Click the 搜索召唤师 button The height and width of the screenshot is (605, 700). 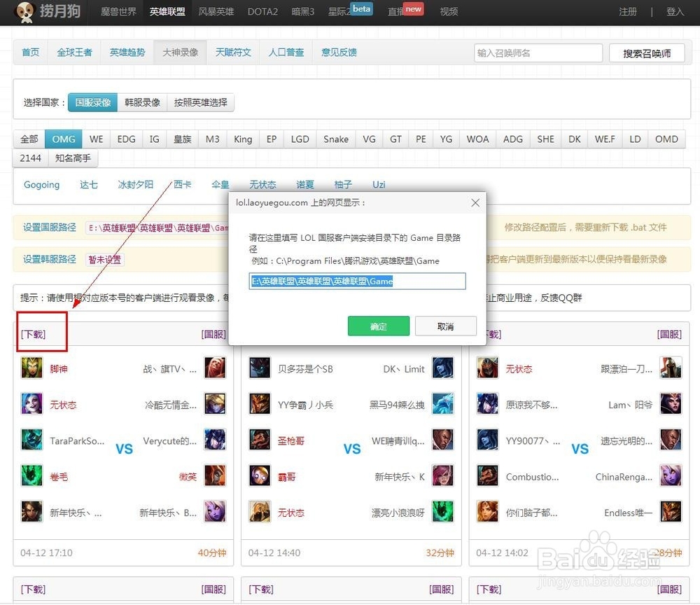(647, 53)
